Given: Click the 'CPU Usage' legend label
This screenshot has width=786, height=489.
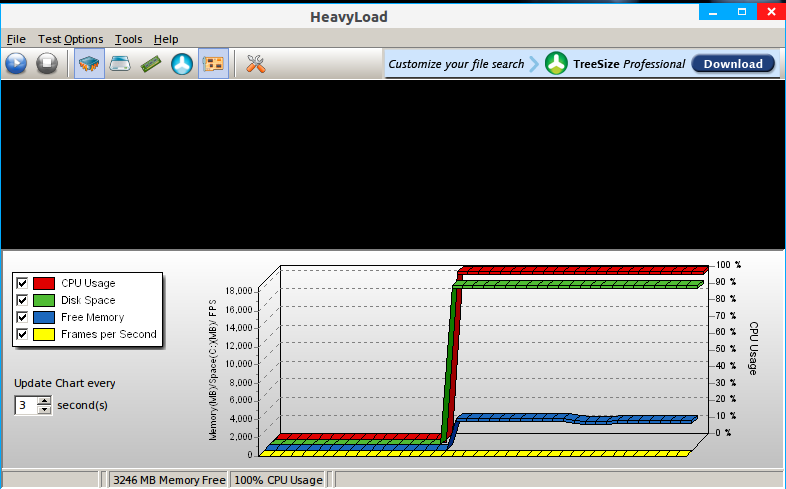Looking at the screenshot, I should point(88,283).
